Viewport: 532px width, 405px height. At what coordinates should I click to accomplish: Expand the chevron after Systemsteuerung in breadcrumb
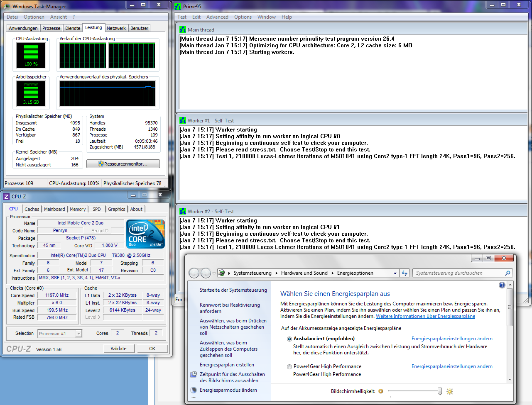pos(277,273)
